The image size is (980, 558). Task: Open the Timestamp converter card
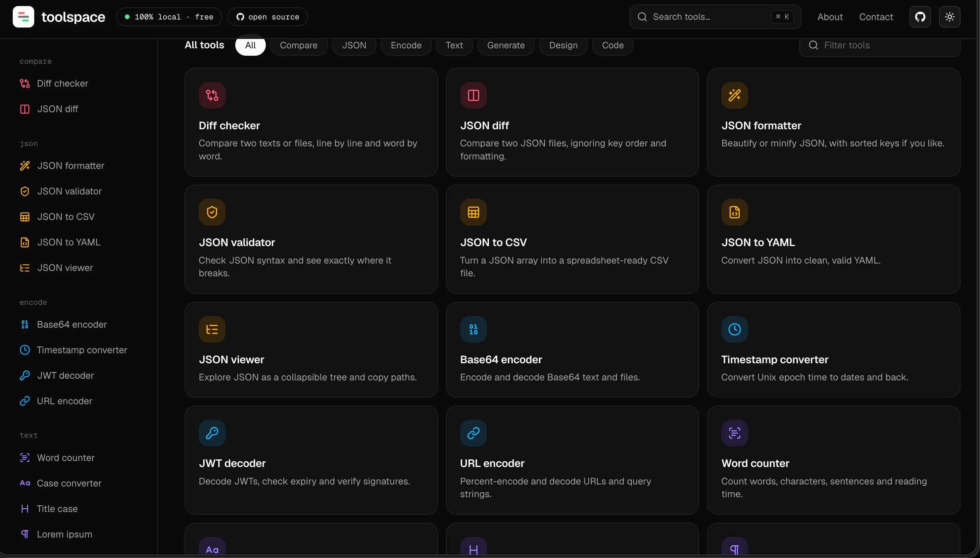[x=834, y=350]
